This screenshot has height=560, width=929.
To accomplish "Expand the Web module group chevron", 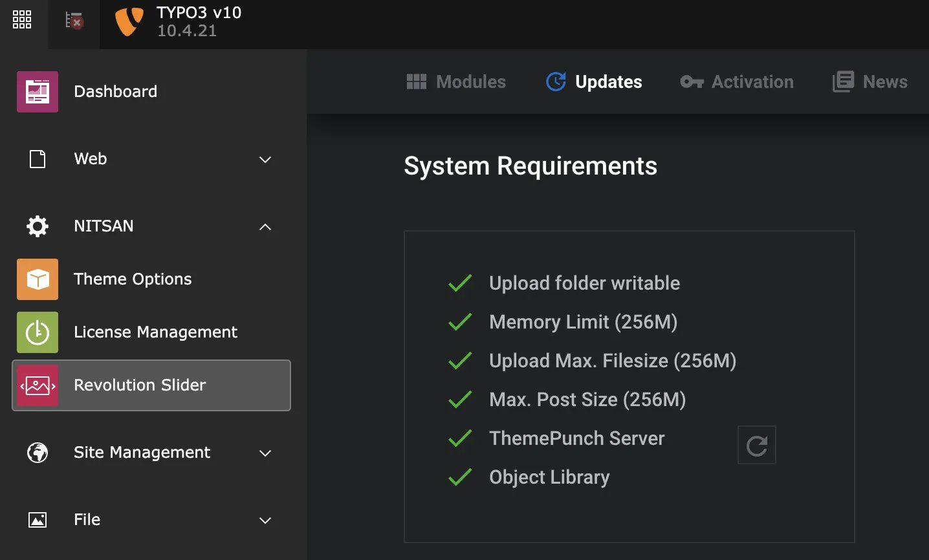I will (x=265, y=160).
